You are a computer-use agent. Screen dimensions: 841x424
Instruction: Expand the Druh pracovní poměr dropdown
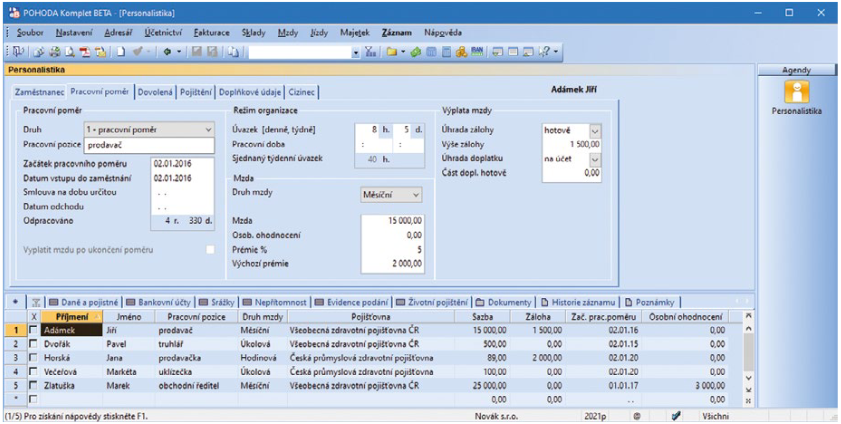point(208,129)
